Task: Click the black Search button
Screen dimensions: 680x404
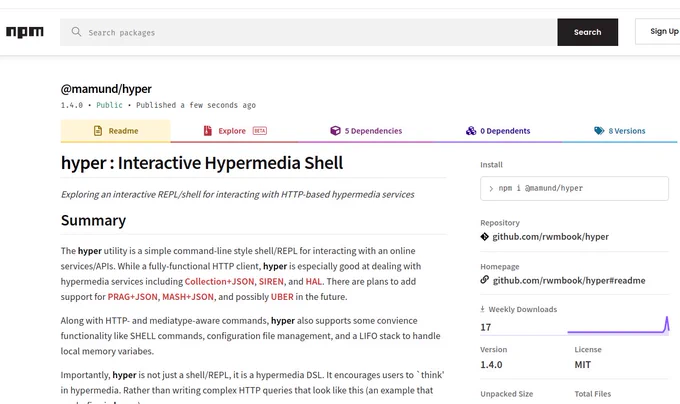Action: coord(588,32)
